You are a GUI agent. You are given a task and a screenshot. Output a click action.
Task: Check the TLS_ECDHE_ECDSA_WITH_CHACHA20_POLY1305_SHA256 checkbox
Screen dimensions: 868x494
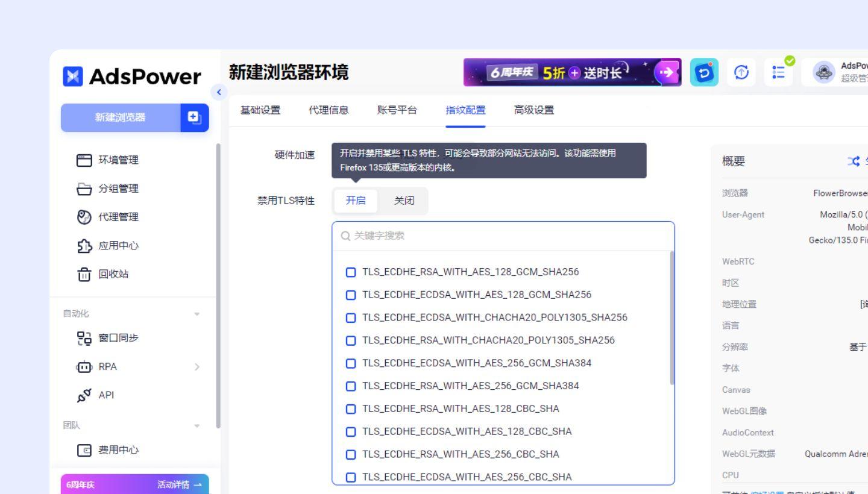351,317
